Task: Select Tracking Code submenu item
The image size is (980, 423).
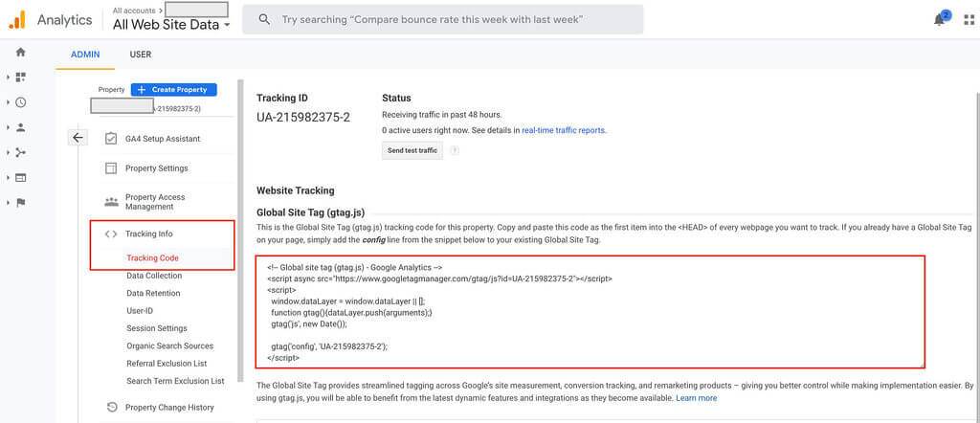Action: tap(152, 258)
